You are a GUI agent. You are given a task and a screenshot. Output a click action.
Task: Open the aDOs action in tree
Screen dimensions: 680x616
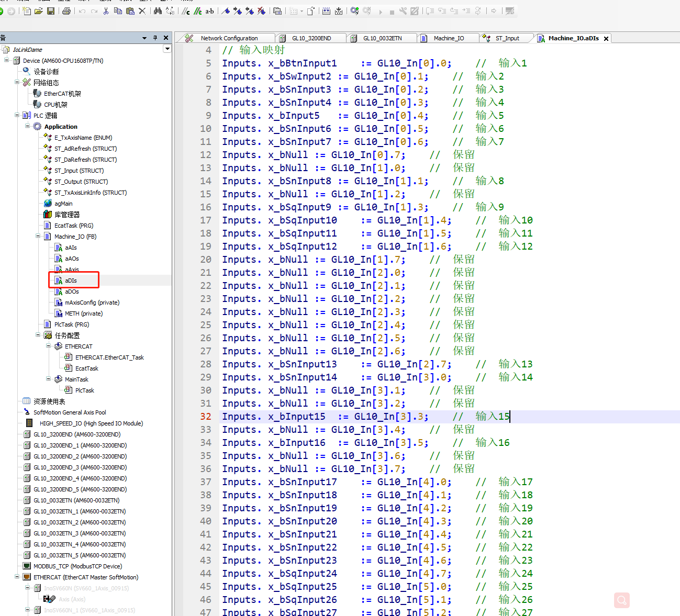pyautogui.click(x=72, y=292)
